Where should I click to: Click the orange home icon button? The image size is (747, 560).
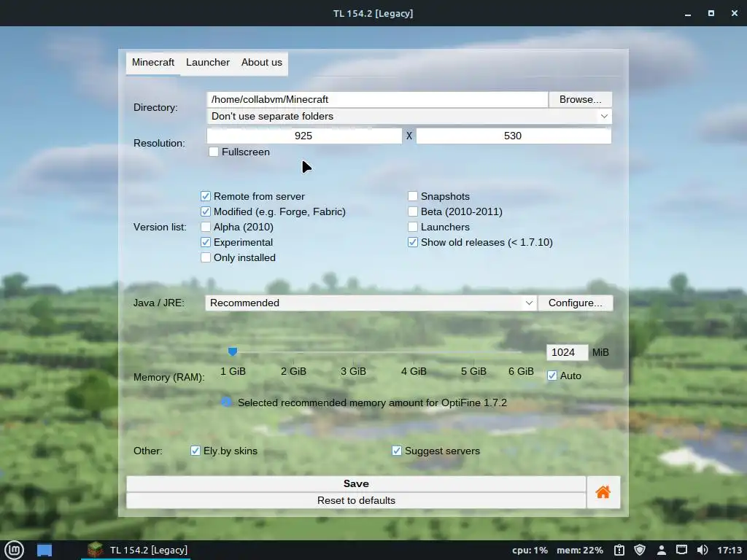tap(603, 492)
